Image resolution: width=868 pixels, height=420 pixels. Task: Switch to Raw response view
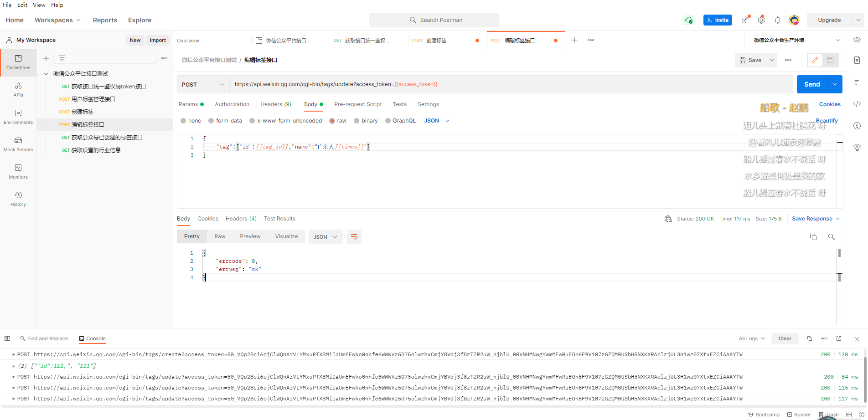220,236
